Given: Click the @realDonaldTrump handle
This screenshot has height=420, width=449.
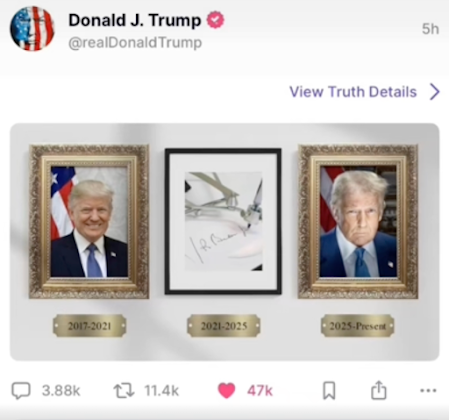Looking at the screenshot, I should point(135,43).
